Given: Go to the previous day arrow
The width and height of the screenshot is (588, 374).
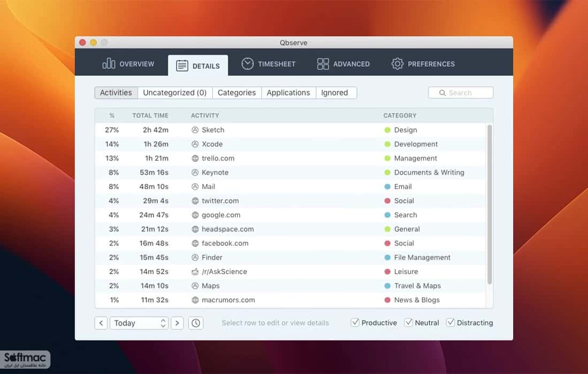Looking at the screenshot, I should tap(101, 323).
